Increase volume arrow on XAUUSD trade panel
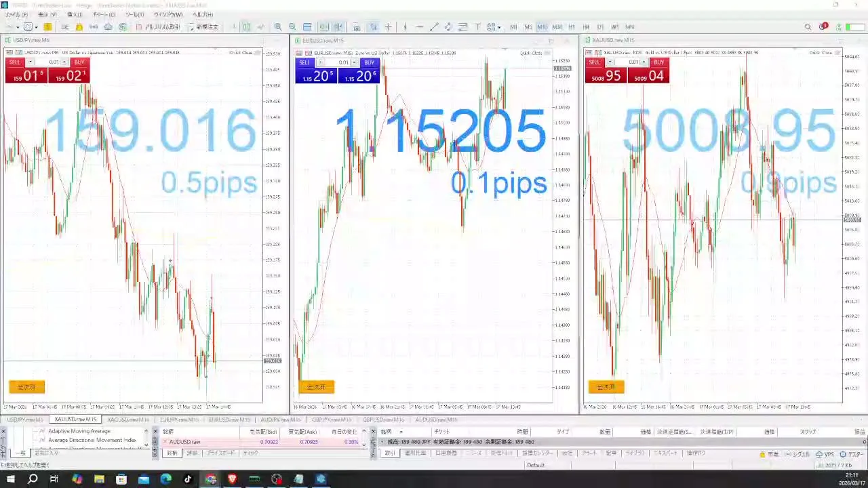 643,62
